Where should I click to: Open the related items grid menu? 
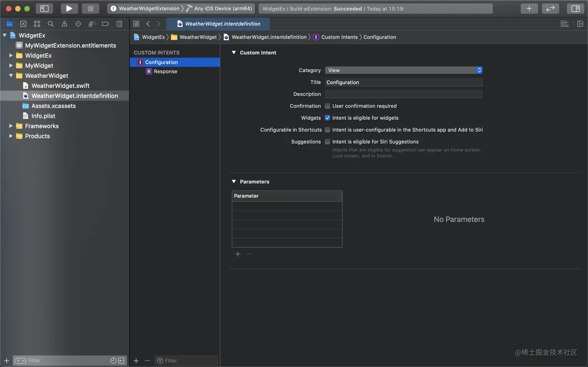[x=136, y=24]
